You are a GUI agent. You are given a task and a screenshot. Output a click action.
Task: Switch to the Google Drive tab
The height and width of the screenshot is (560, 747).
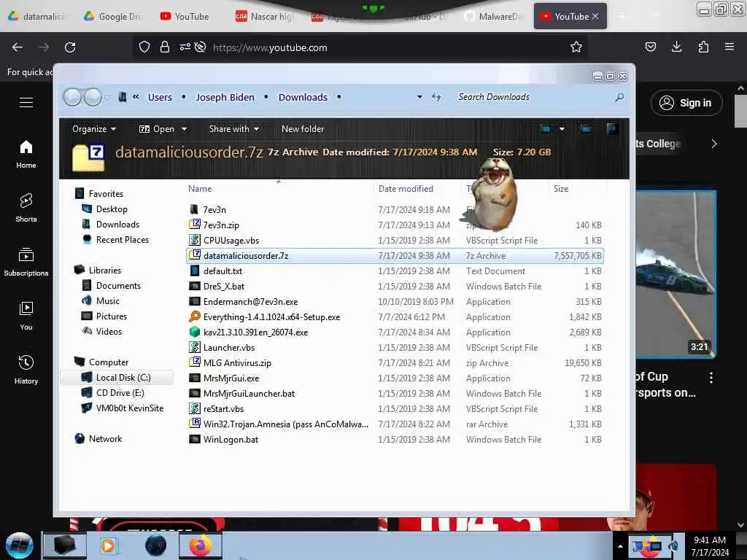[x=112, y=16]
